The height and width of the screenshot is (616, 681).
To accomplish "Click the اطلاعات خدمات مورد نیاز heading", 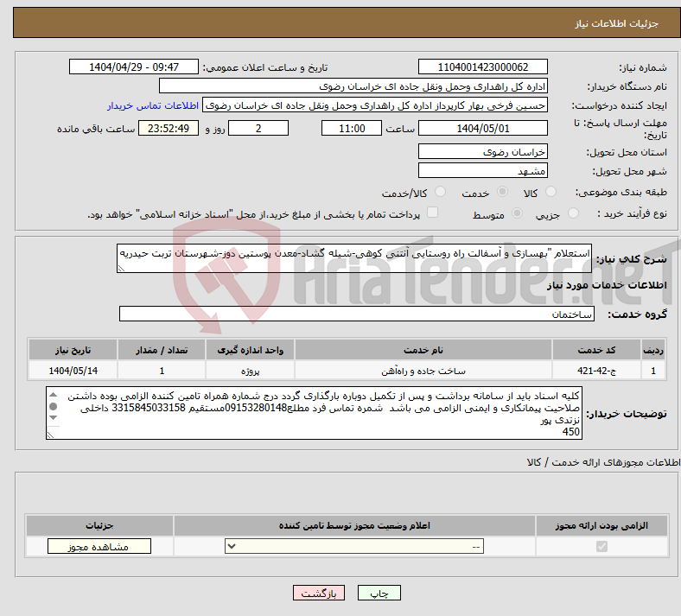I will click(x=607, y=285).
